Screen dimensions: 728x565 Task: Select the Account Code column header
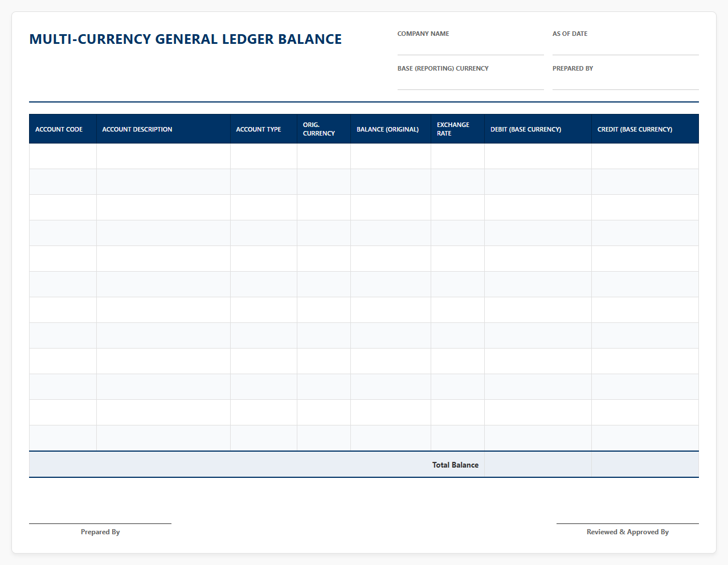pyautogui.click(x=63, y=129)
